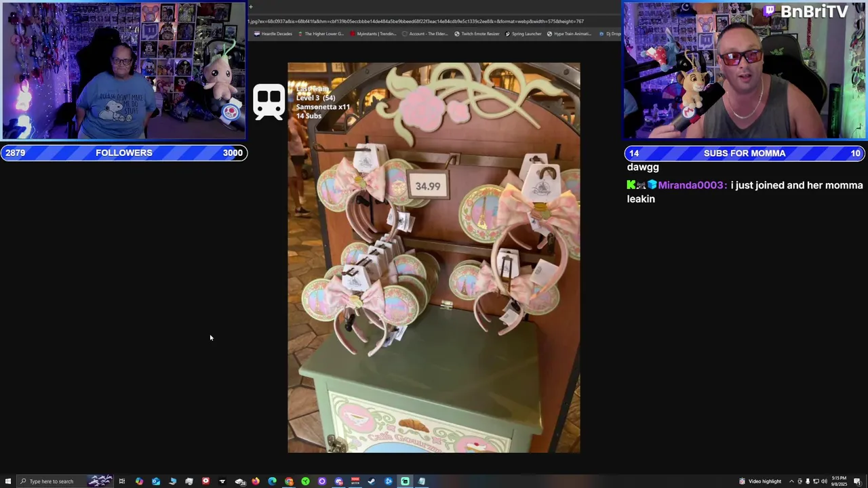The height and width of the screenshot is (488, 868).
Task: Click the Miranda0003 chat username
Action: pyautogui.click(x=692, y=185)
